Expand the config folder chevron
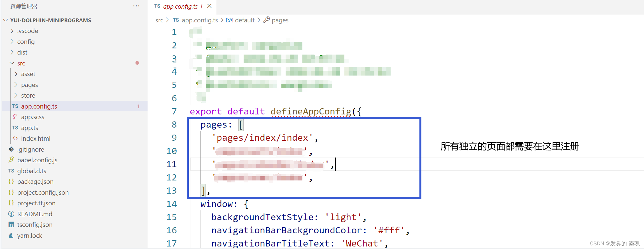 pyautogui.click(x=12, y=42)
